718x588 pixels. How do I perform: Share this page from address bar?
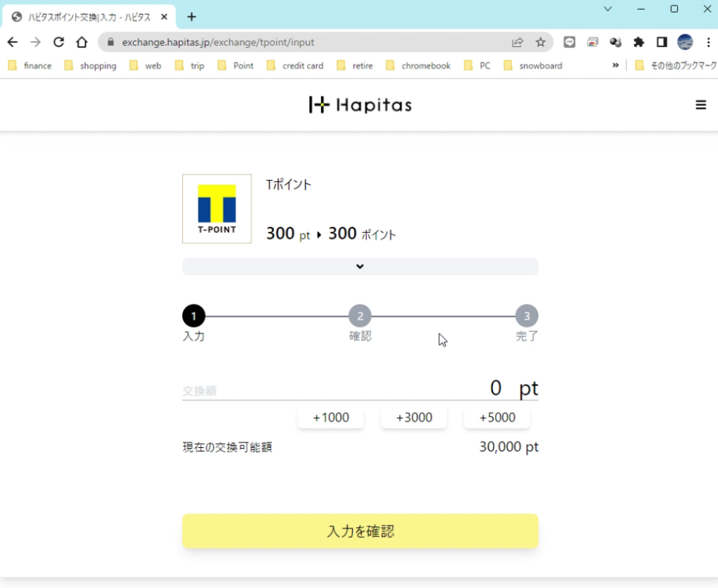(517, 42)
